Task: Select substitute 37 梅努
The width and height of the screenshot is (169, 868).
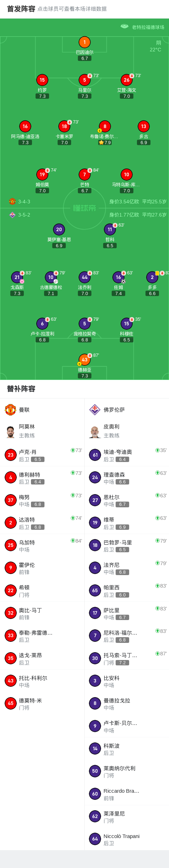Action: tap(42, 500)
